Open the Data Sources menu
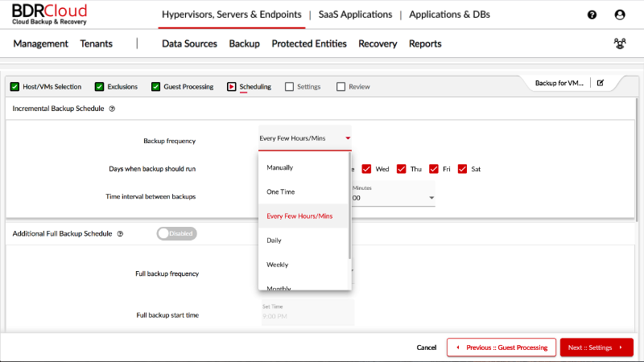644x362 pixels. point(189,43)
